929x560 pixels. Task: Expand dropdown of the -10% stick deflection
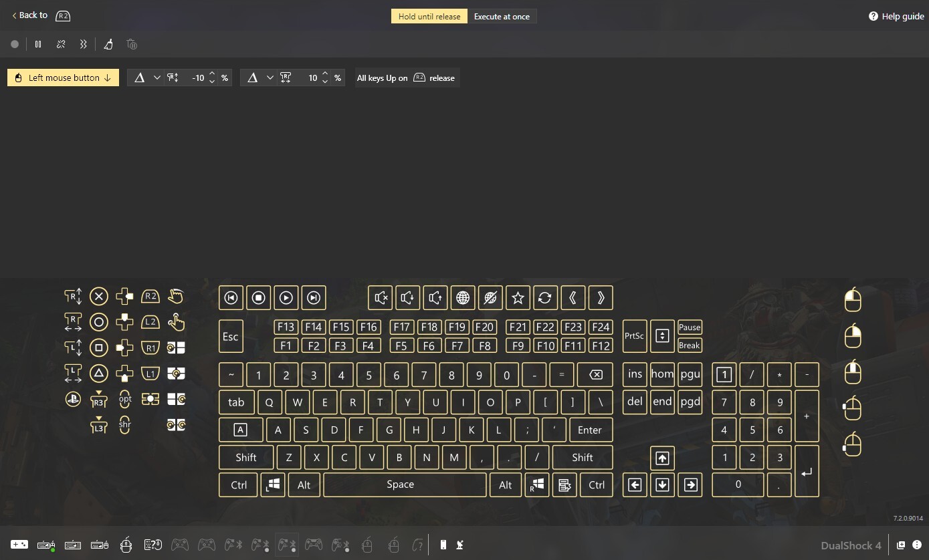pos(157,78)
